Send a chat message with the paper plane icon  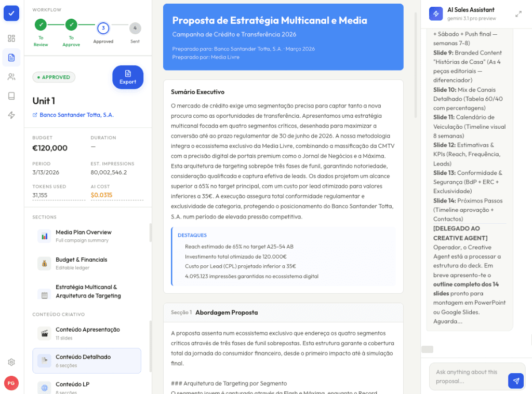click(516, 381)
